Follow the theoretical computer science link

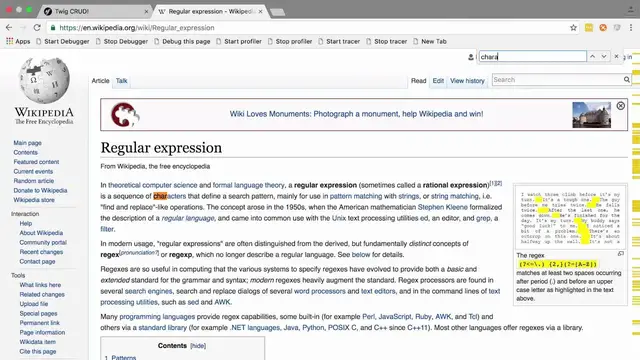coord(153,185)
